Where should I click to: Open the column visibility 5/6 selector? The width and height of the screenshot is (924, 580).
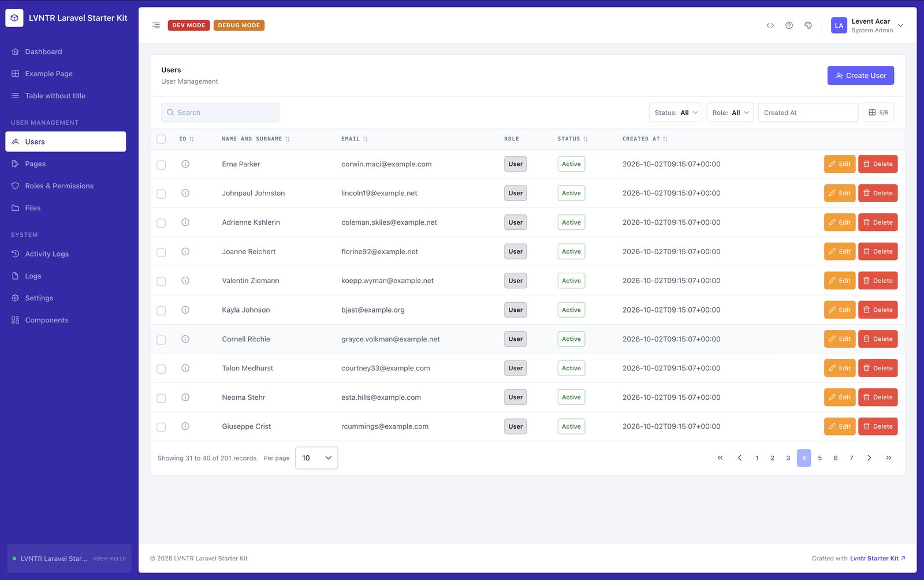(x=878, y=113)
